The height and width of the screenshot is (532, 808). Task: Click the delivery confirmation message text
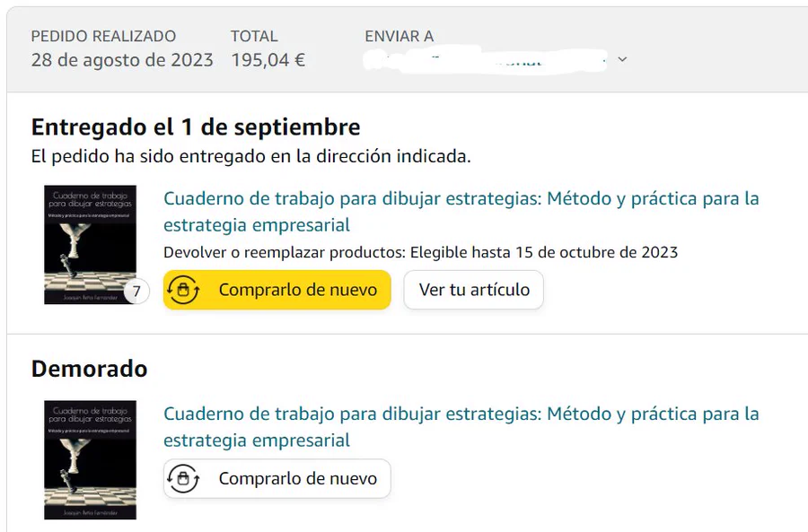(250, 157)
